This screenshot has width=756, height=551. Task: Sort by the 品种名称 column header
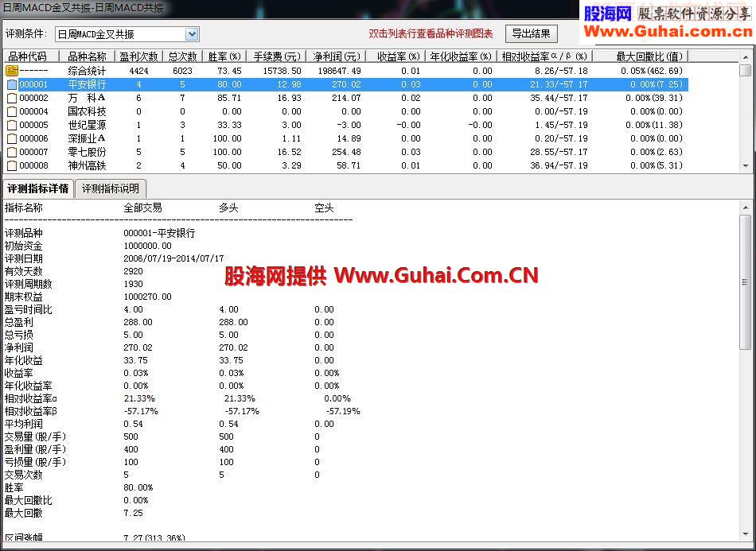click(x=88, y=56)
